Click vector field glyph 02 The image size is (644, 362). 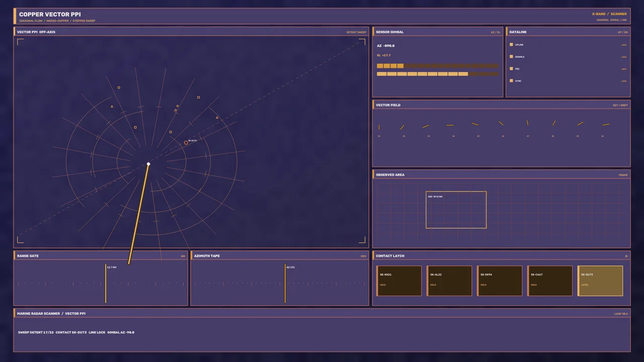[403, 127]
